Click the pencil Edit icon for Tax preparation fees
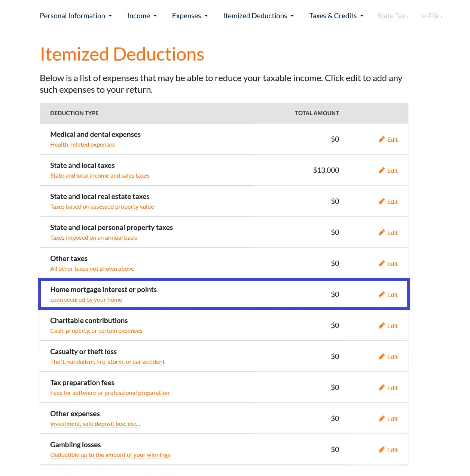 [x=382, y=387]
